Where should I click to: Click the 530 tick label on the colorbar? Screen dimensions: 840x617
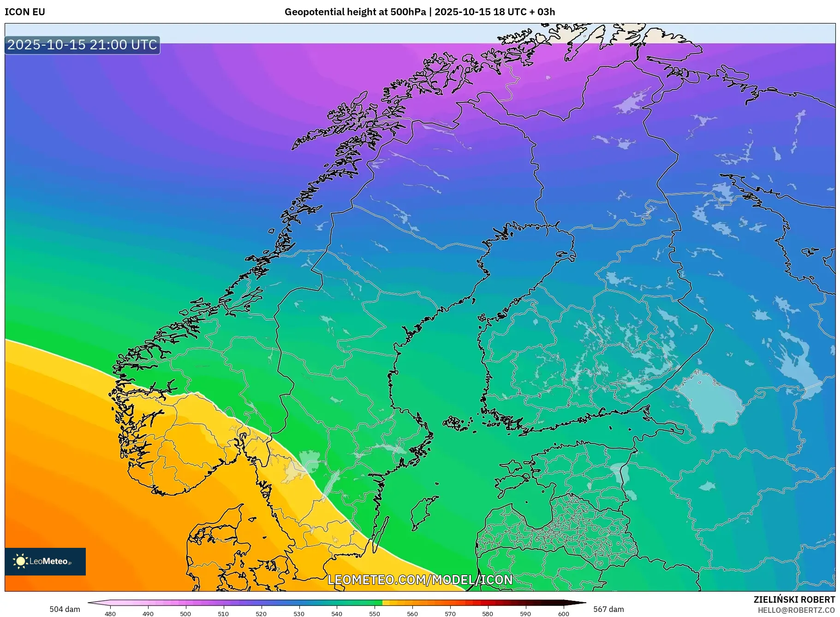299,613
